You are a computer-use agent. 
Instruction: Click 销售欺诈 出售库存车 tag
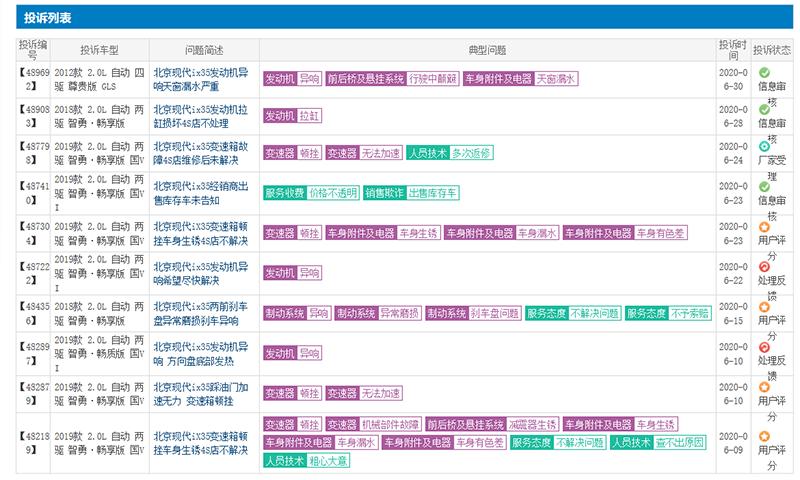coord(411,193)
